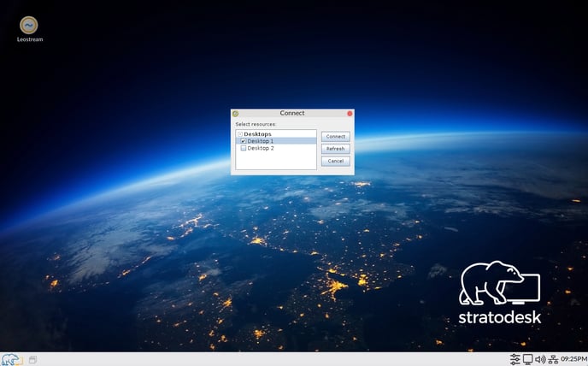Open the network connections tray icon
Image resolution: width=588 pixels, height=366 pixels.
[553, 359]
